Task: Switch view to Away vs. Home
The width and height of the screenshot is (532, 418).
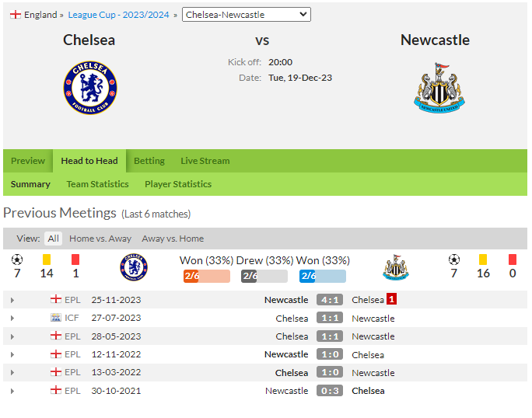Action: tap(173, 239)
